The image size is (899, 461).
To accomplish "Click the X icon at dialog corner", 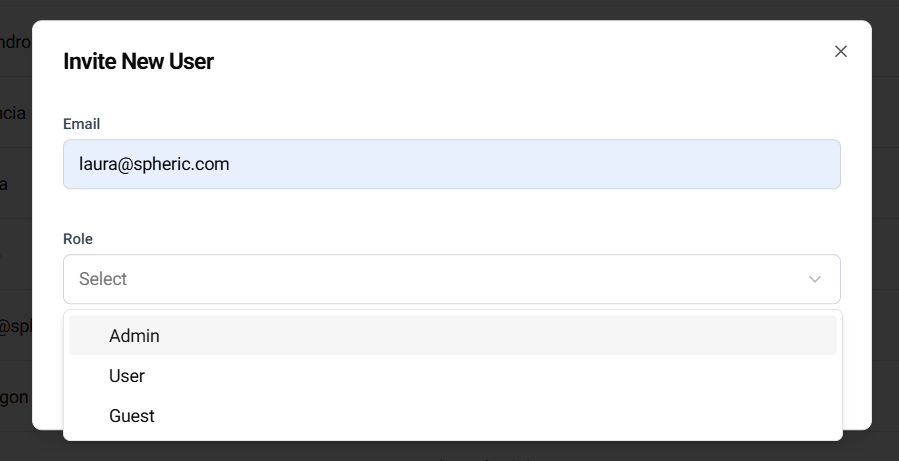I will pos(840,51).
